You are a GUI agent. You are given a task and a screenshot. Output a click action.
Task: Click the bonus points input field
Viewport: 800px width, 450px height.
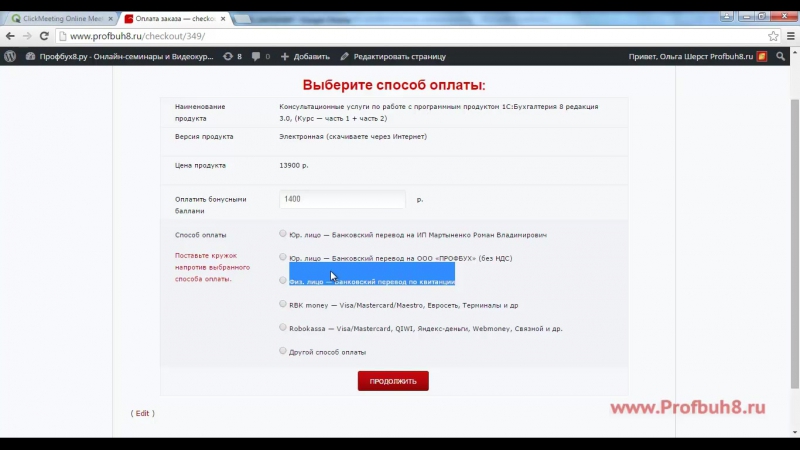[342, 199]
